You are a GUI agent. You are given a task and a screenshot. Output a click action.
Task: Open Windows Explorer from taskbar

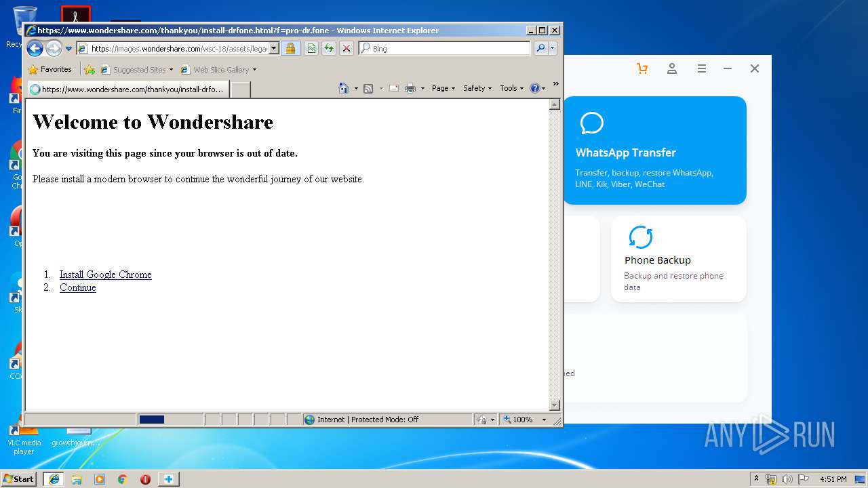tap(77, 479)
